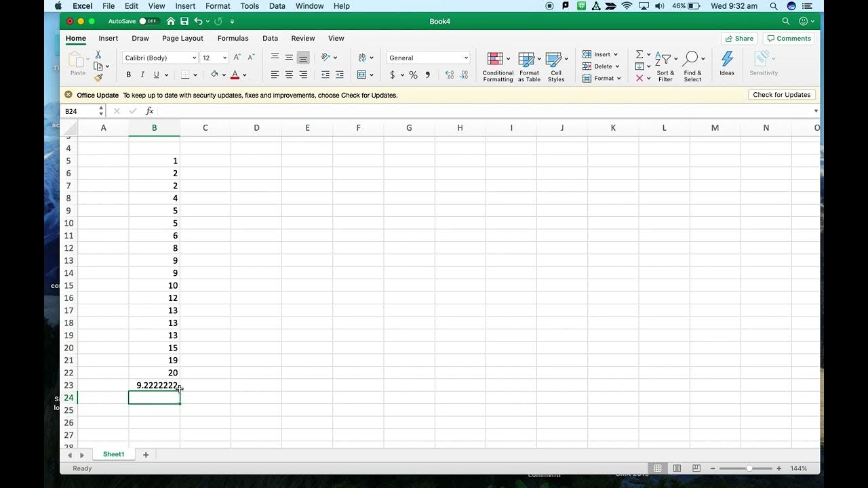The height and width of the screenshot is (488, 868).
Task: Switch to Formulas tab
Action: pyautogui.click(x=233, y=39)
